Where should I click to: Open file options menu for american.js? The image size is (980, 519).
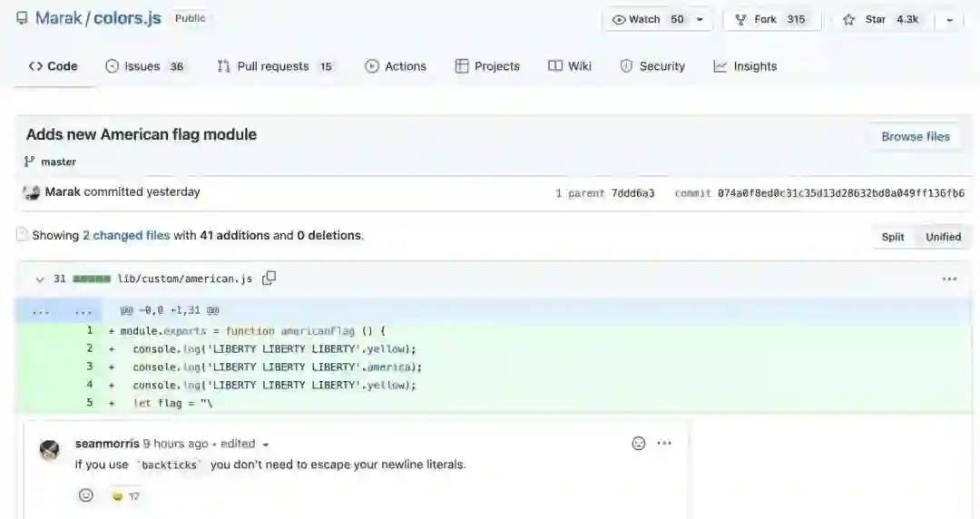[949, 279]
